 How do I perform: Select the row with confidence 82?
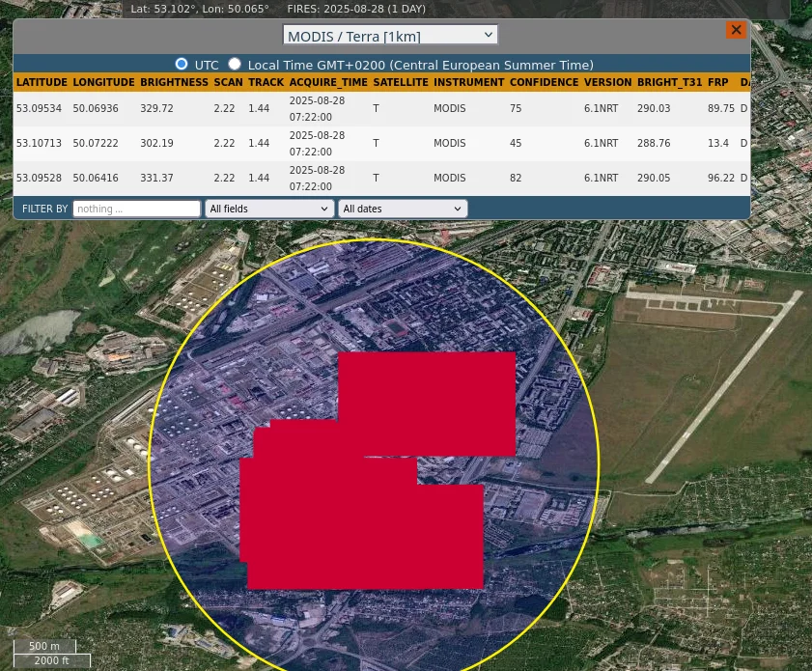tap(516, 179)
